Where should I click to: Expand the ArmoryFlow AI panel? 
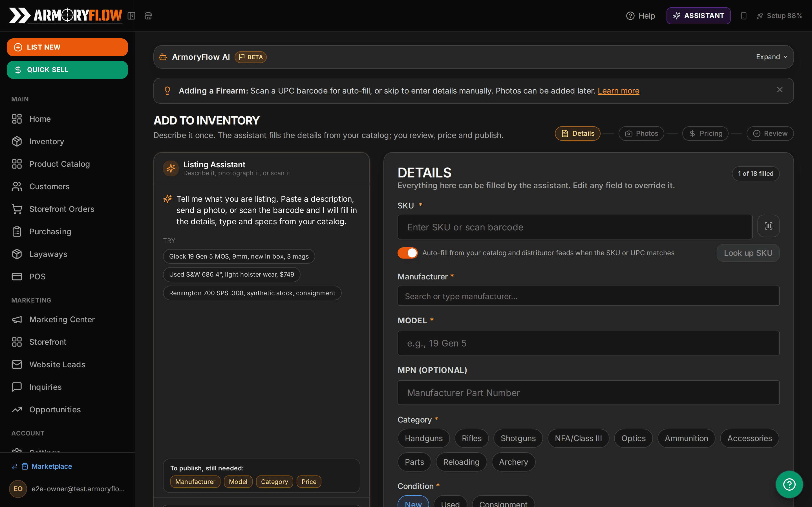pyautogui.click(x=771, y=57)
